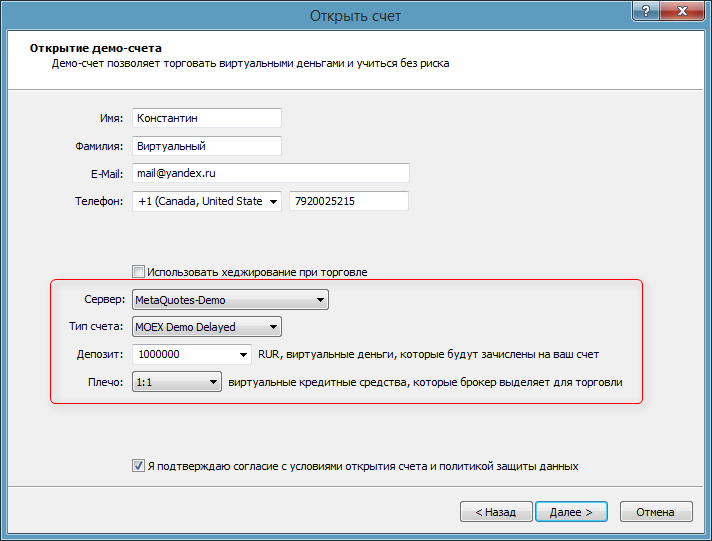Image resolution: width=712 pixels, height=541 pixels.
Task: Click the MetaQuotes-Demo server name text
Action: [181, 299]
